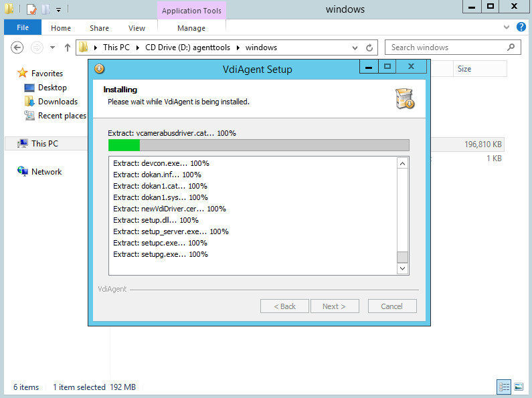Switch to details view layout icon

504,387
